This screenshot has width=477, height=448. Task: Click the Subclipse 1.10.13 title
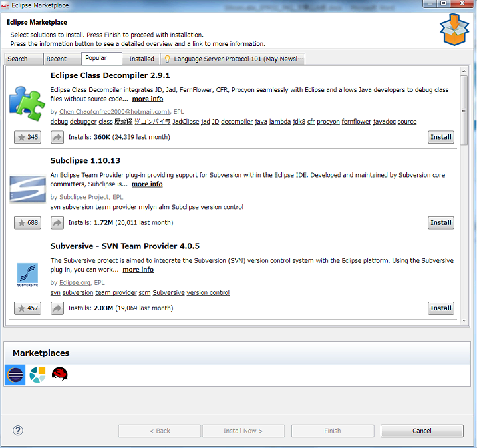[85, 160]
